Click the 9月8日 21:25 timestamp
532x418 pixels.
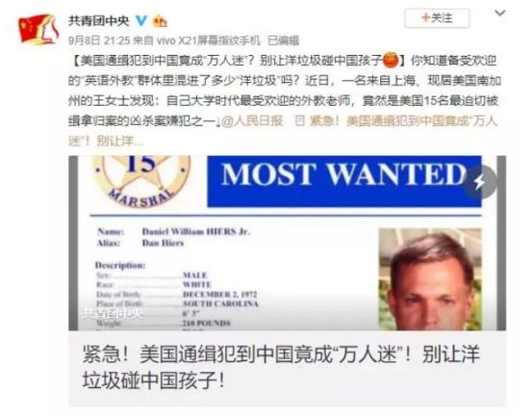99,40
